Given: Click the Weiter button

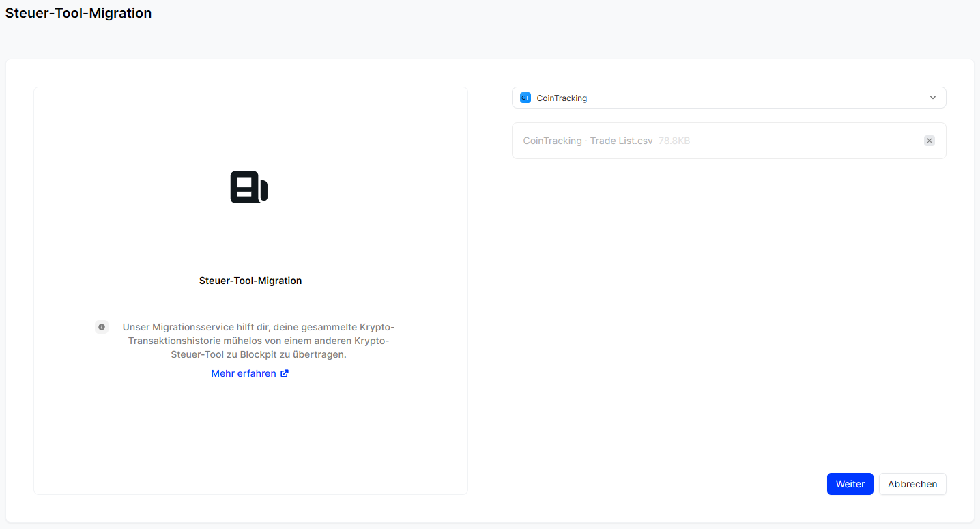Looking at the screenshot, I should (850, 484).
